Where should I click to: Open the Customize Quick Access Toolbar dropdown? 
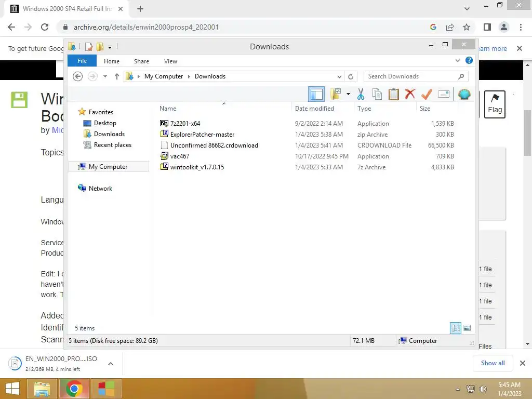[110, 47]
